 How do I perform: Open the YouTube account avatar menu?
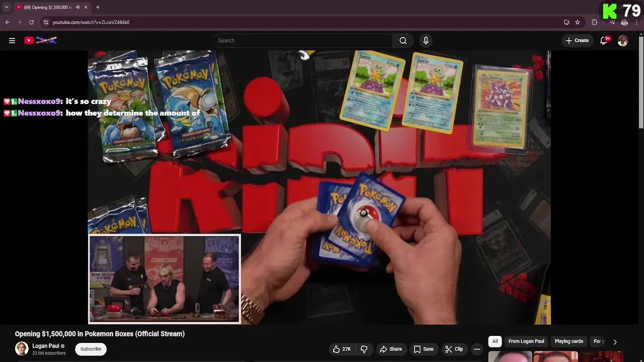(623, 41)
